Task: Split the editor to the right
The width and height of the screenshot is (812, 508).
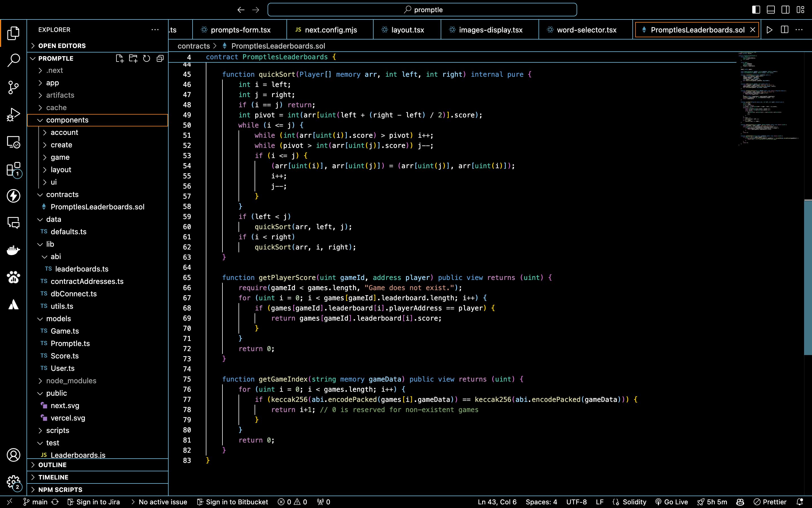Action: coord(784,30)
